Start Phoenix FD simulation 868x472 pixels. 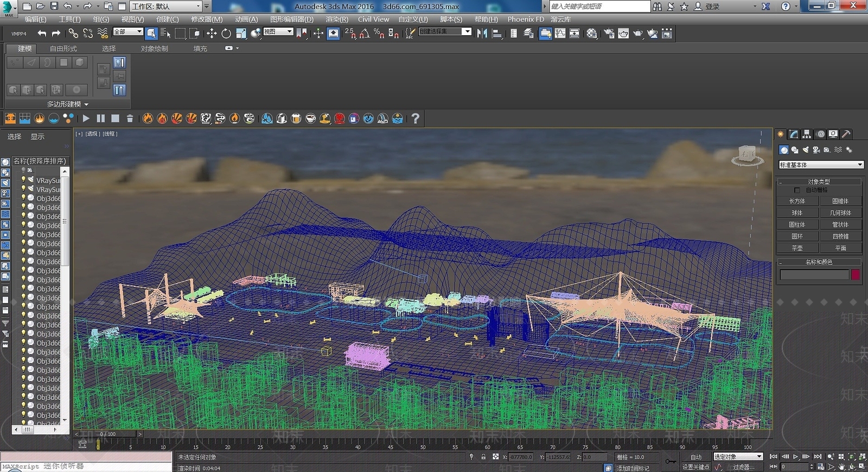86,118
